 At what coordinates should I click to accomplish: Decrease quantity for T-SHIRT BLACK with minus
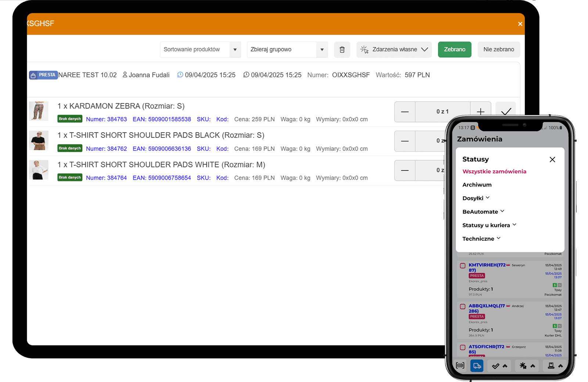(405, 141)
